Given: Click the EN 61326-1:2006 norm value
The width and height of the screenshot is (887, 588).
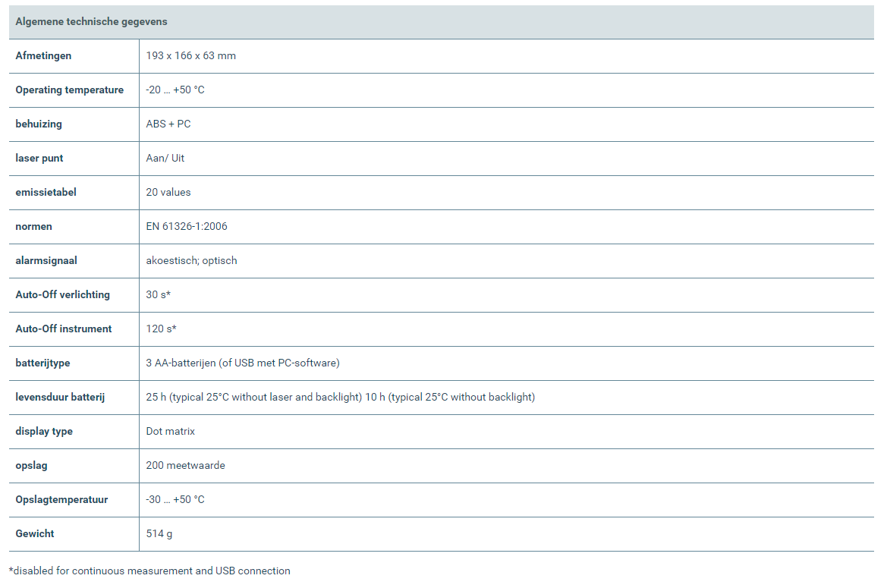Looking at the screenshot, I should point(187,226).
